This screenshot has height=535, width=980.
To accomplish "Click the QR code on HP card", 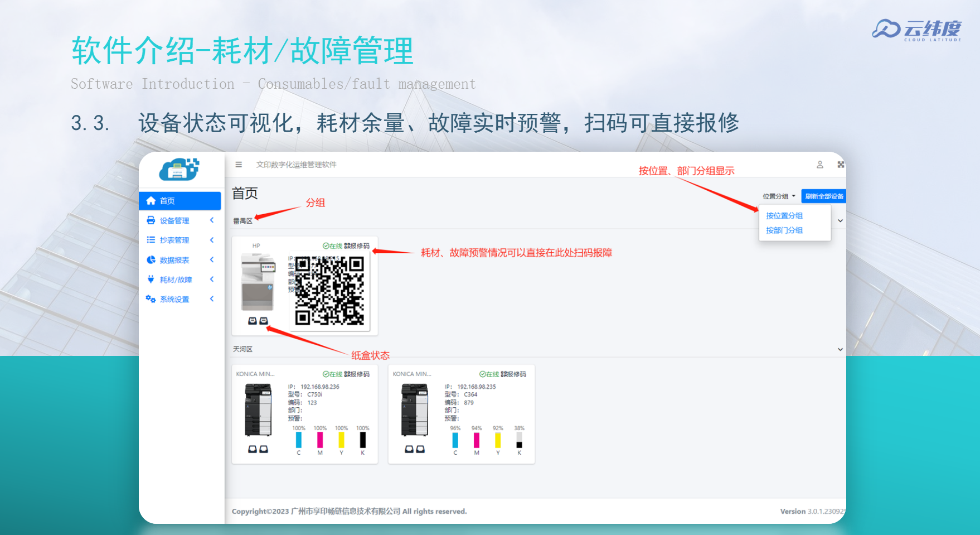I will pos(329,290).
